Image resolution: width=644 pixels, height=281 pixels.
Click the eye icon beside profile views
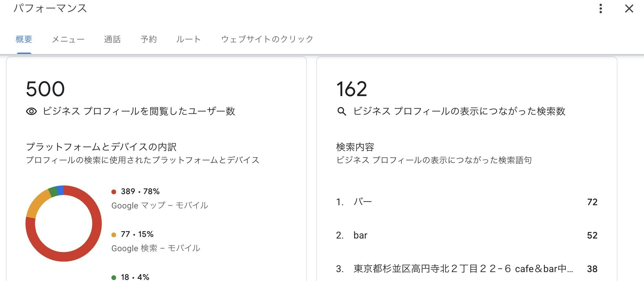(31, 111)
